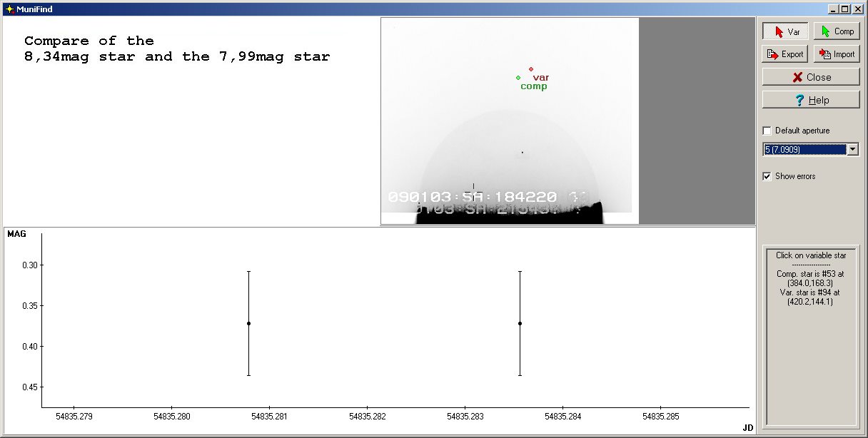
Task: Click the crosshair mark above the timestamp
Action: [474, 187]
